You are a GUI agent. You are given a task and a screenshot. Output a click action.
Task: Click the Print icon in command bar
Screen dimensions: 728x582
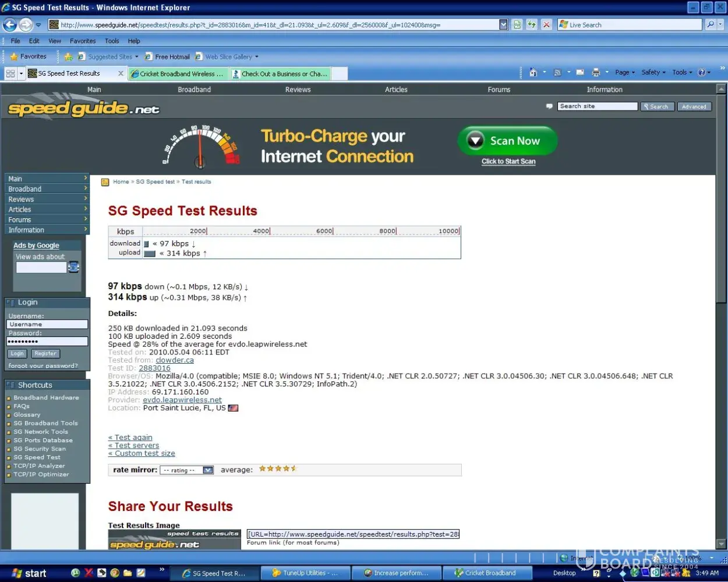click(595, 73)
